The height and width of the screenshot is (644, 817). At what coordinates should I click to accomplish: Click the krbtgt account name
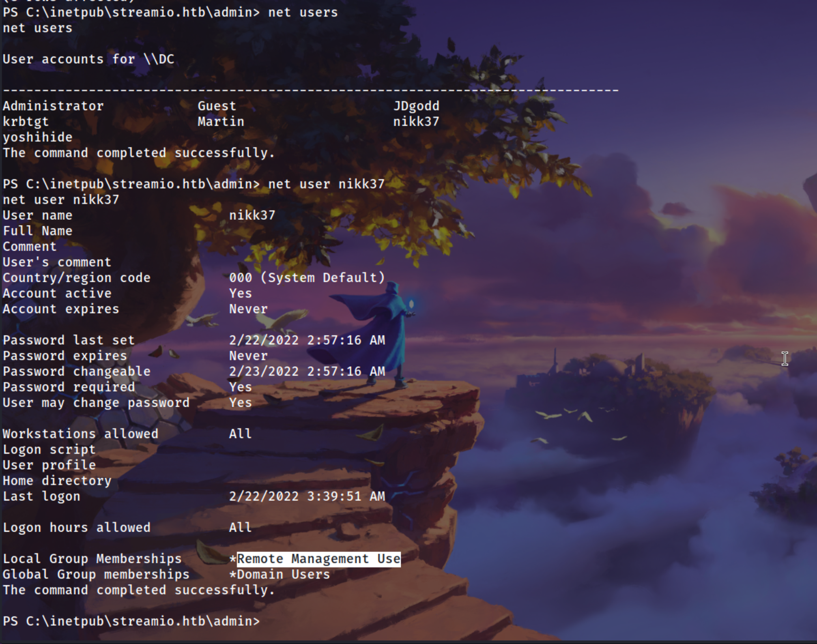(26, 122)
